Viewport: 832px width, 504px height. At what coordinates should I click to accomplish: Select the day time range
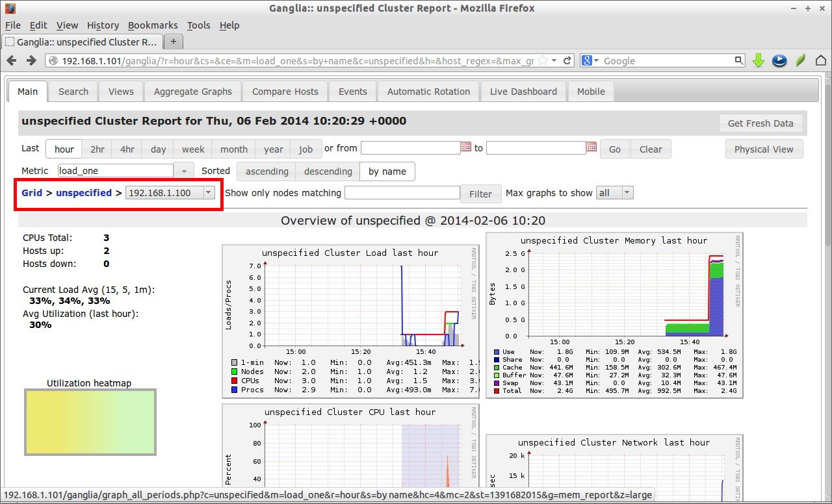(x=159, y=149)
